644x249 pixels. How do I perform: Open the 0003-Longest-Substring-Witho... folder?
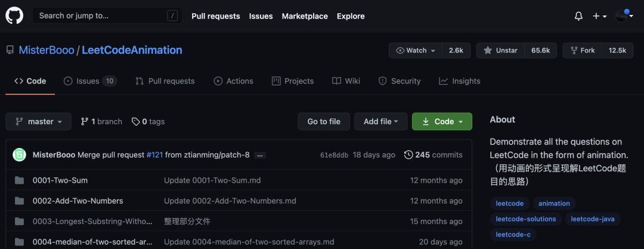click(x=92, y=222)
